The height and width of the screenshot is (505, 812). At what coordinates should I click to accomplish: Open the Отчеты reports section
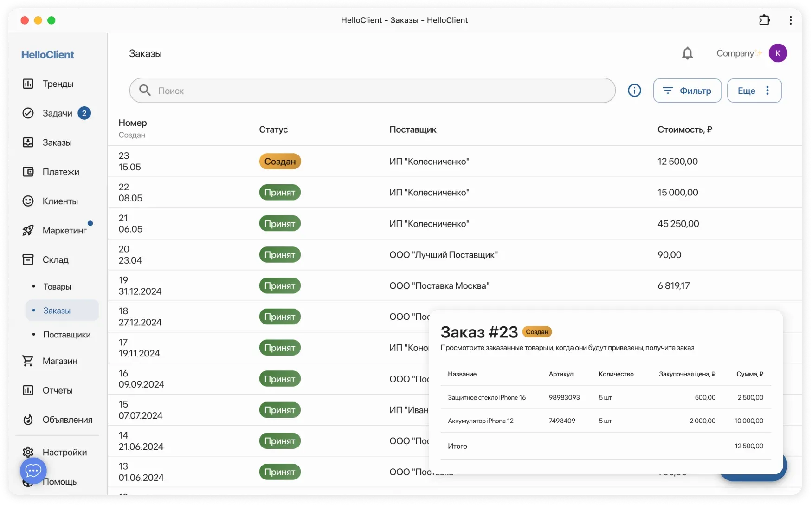pyautogui.click(x=58, y=390)
